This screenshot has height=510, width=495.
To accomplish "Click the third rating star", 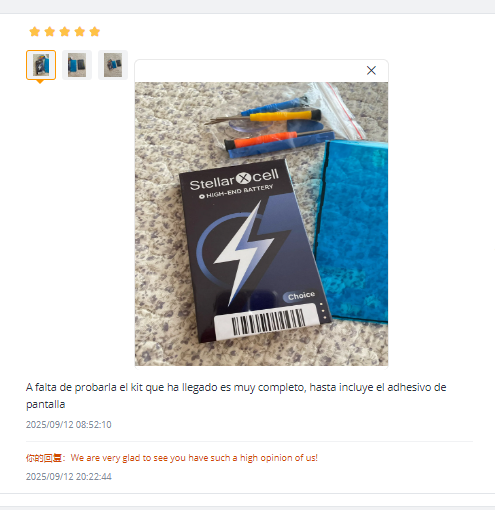I will [x=65, y=32].
